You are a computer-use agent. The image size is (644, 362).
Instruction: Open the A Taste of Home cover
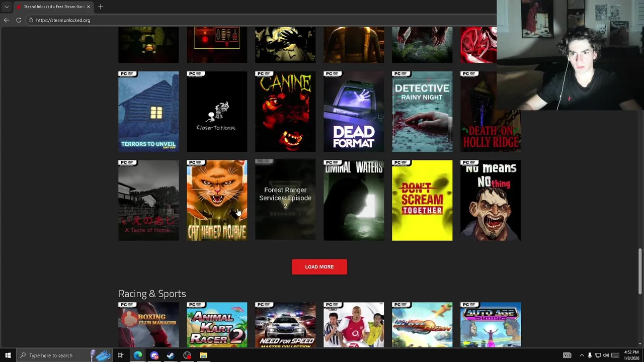pyautogui.click(x=148, y=200)
